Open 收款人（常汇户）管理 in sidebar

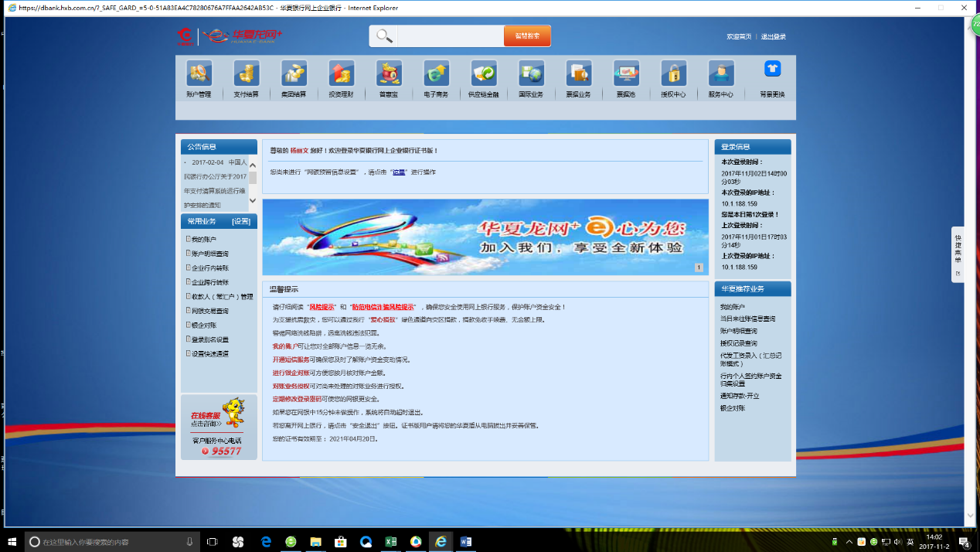click(x=222, y=297)
